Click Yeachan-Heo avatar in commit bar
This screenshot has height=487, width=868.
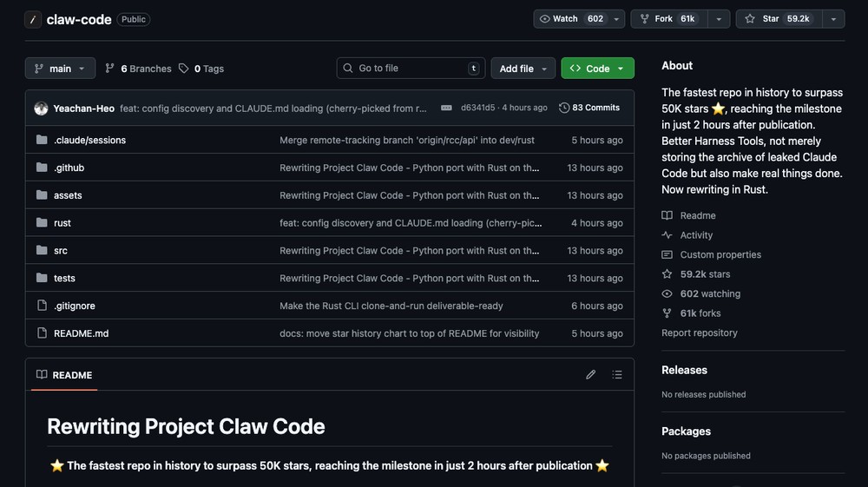41,108
